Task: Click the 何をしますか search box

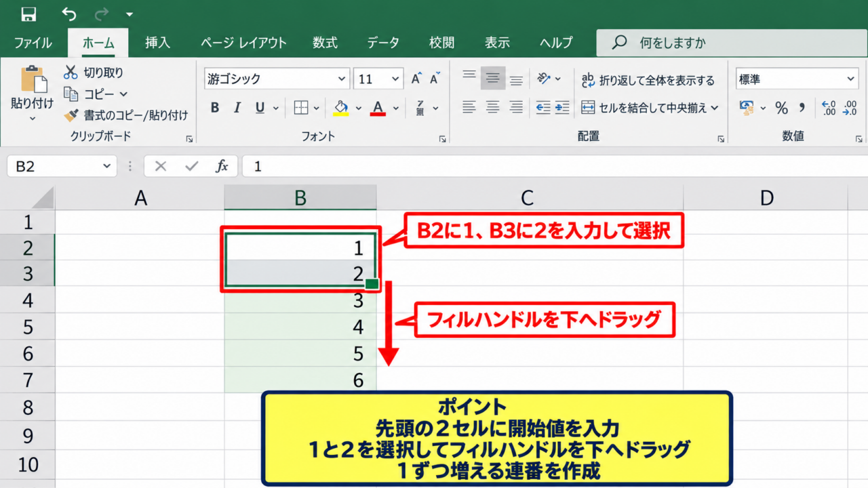Action: tap(732, 43)
